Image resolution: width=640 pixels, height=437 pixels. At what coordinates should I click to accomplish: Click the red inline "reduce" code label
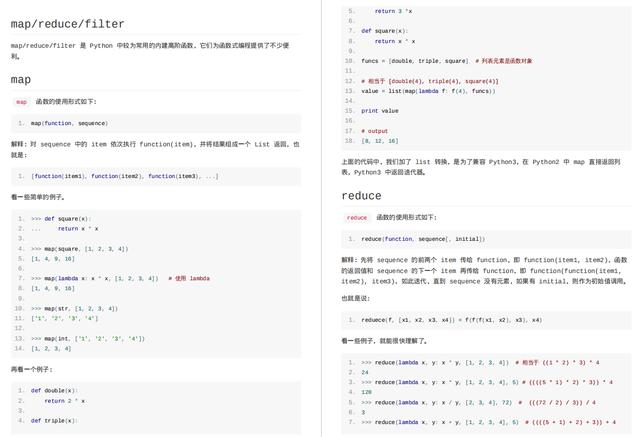pos(357,218)
